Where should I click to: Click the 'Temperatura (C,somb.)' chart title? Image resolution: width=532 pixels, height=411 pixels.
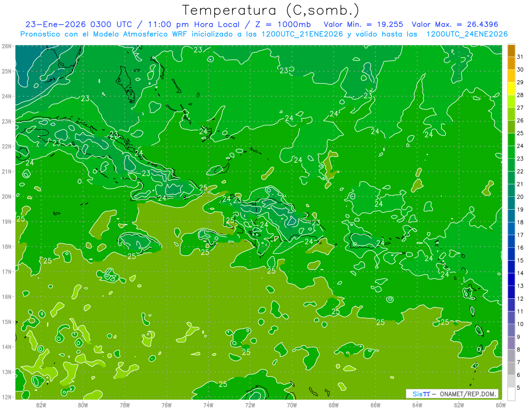pos(271,10)
